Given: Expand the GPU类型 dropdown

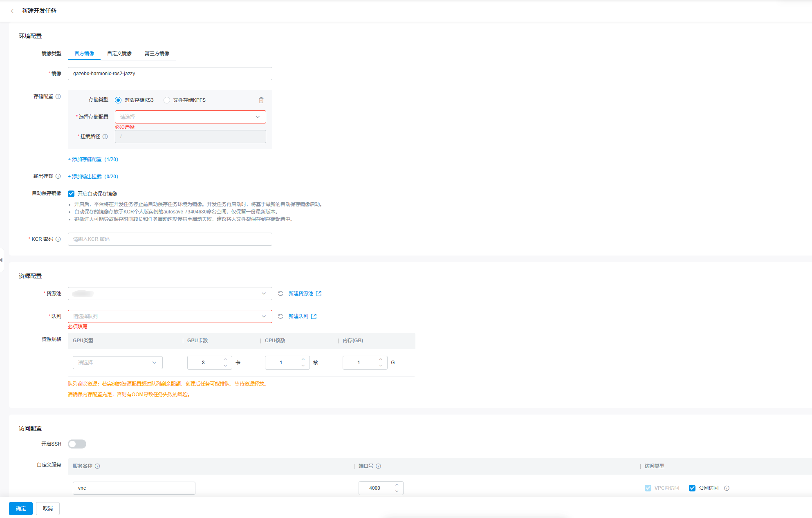Looking at the screenshot, I should coord(117,363).
